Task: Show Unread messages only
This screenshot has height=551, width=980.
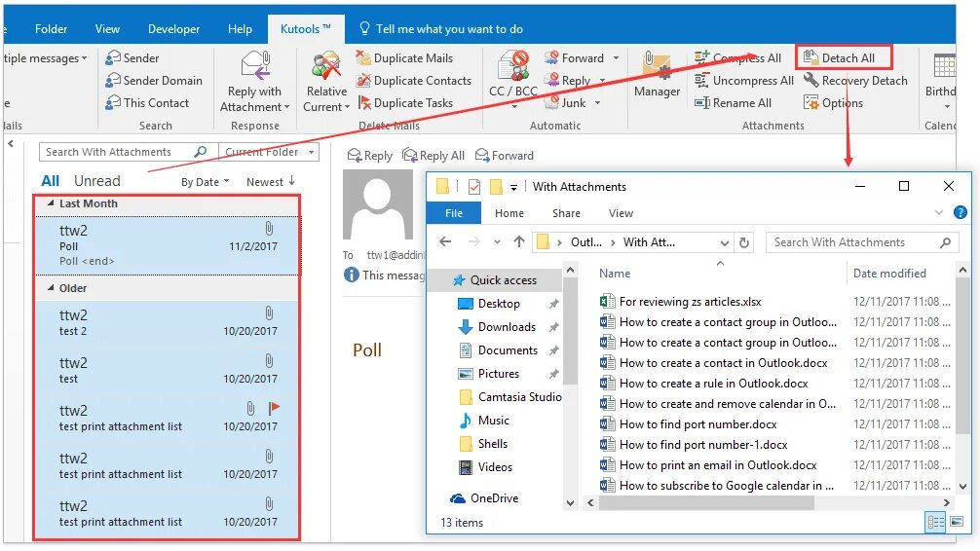Action: point(96,181)
